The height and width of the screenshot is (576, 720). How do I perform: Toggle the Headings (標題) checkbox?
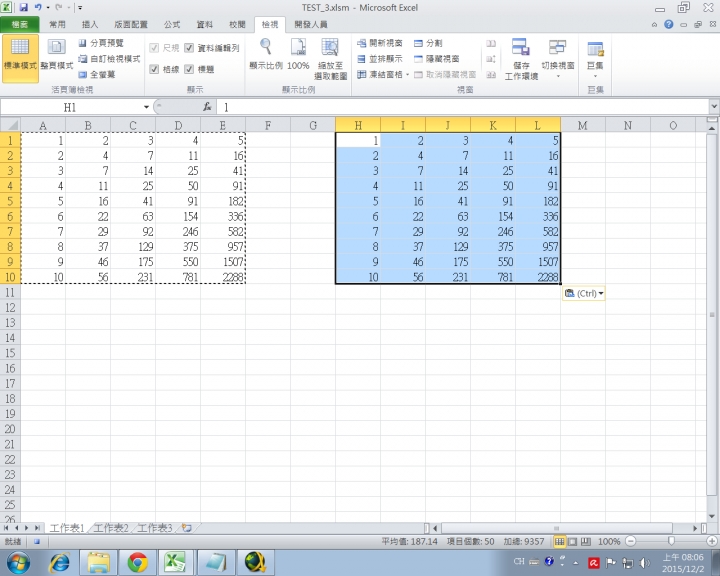189,69
